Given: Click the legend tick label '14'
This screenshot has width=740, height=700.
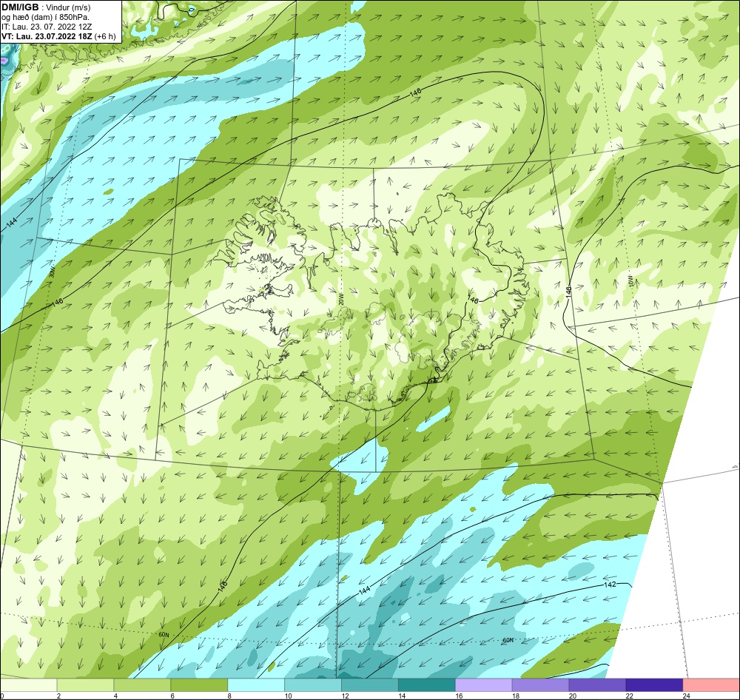Looking at the screenshot, I should [402, 696].
